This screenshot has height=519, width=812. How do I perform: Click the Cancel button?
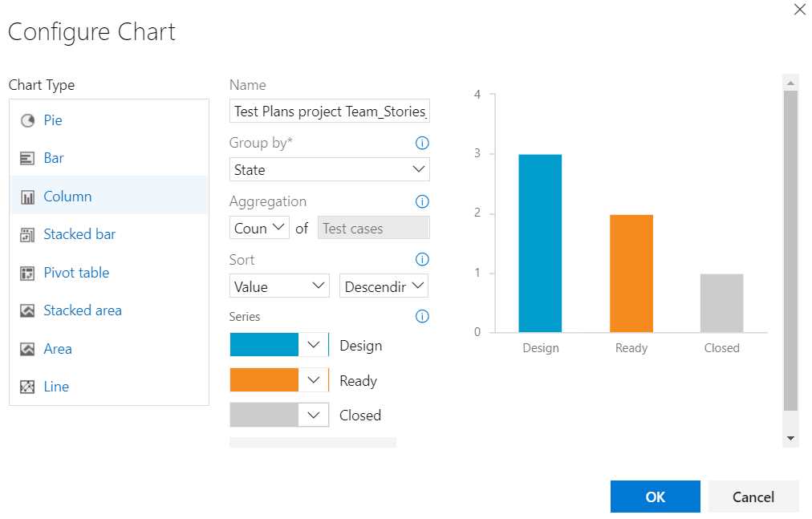pyautogui.click(x=753, y=496)
